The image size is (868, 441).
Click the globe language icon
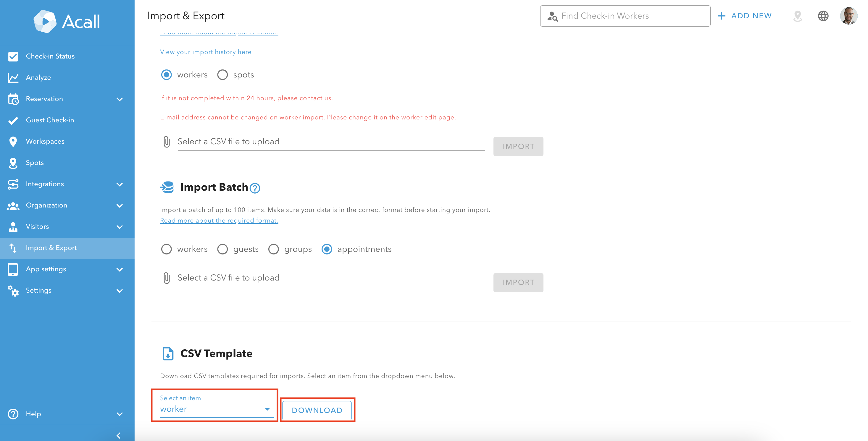pyautogui.click(x=823, y=16)
